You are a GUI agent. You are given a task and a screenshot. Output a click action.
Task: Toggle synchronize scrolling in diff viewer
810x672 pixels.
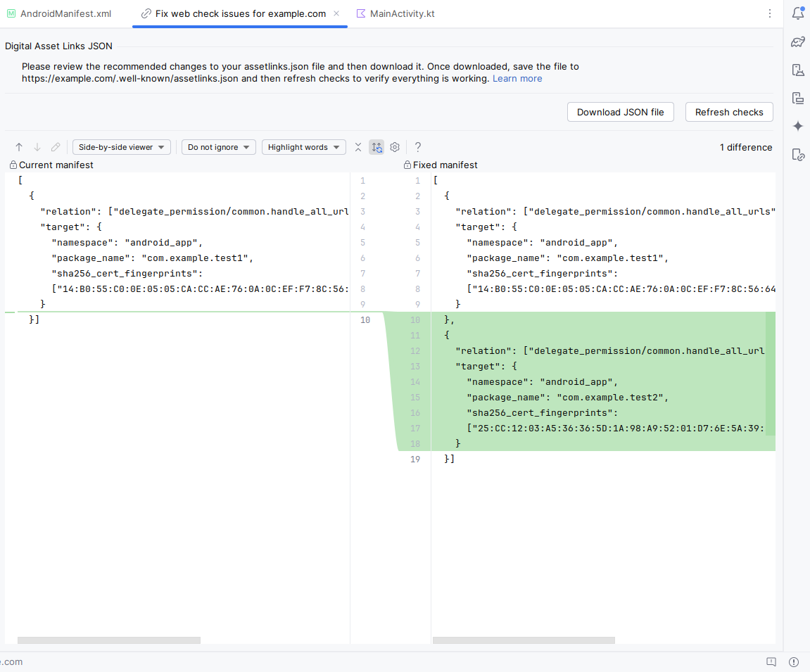(x=376, y=147)
